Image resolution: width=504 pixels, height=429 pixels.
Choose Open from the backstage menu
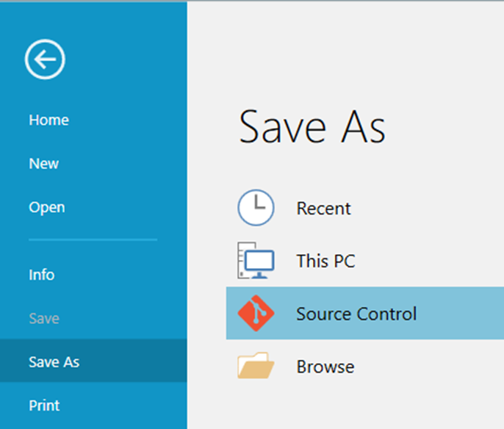click(x=47, y=207)
